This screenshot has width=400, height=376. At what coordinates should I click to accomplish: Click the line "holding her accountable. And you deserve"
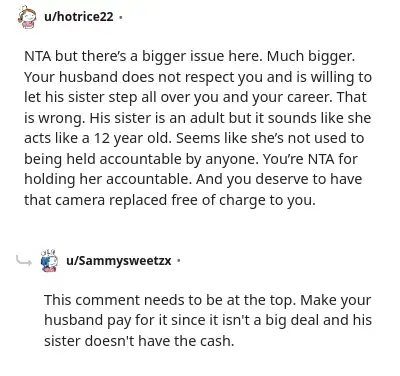point(193,179)
